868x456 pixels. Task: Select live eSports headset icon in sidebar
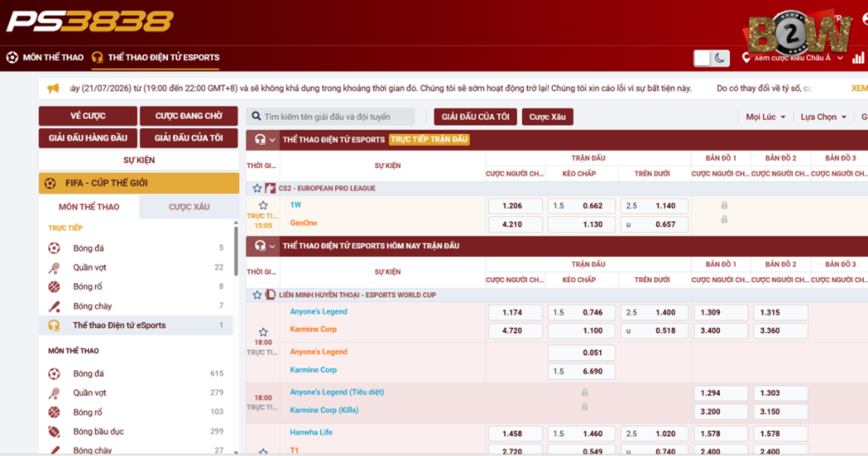tap(53, 325)
